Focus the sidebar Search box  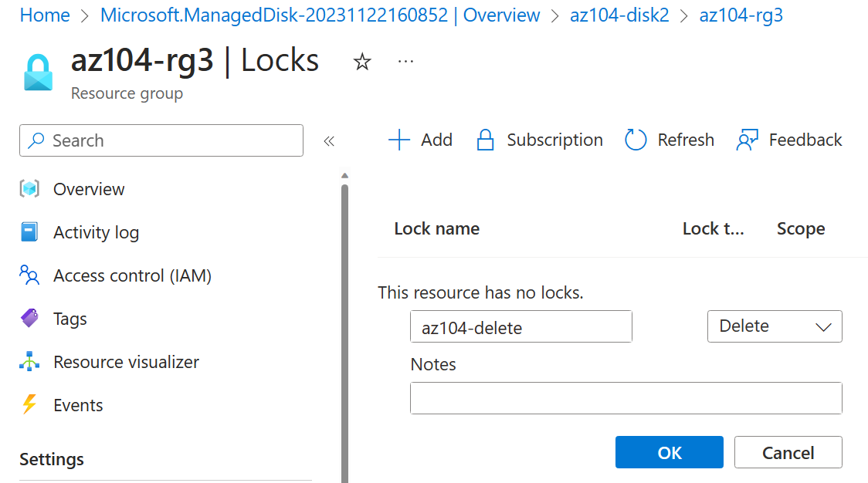coord(161,140)
